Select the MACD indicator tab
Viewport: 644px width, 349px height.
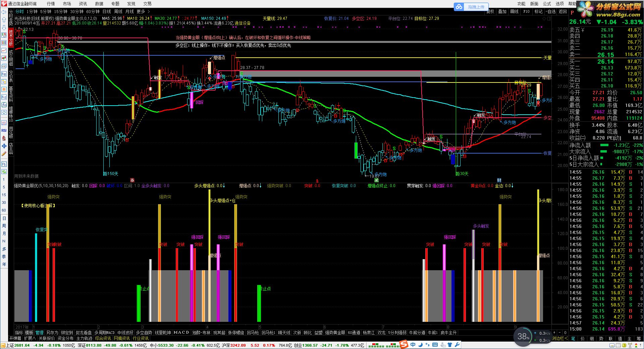coord(181,333)
